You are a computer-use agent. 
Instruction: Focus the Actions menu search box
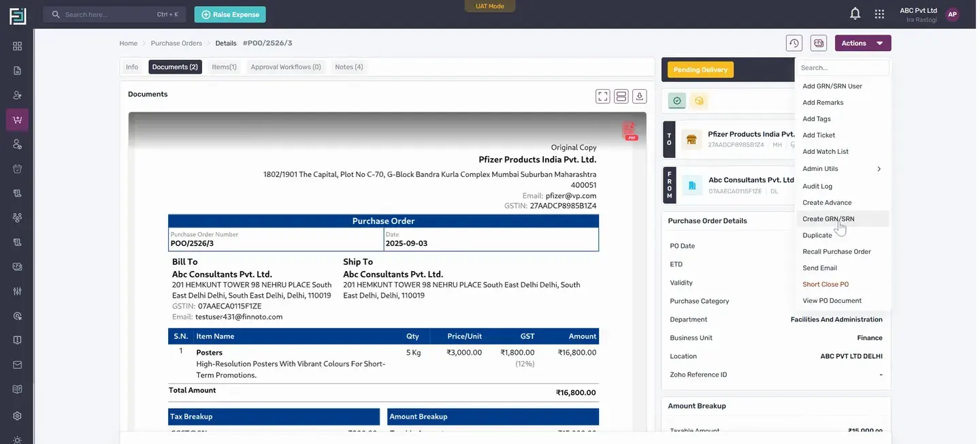(843, 68)
